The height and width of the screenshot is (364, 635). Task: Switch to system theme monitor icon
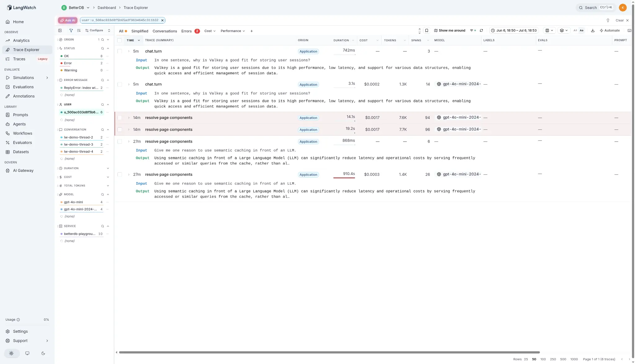pos(27,353)
